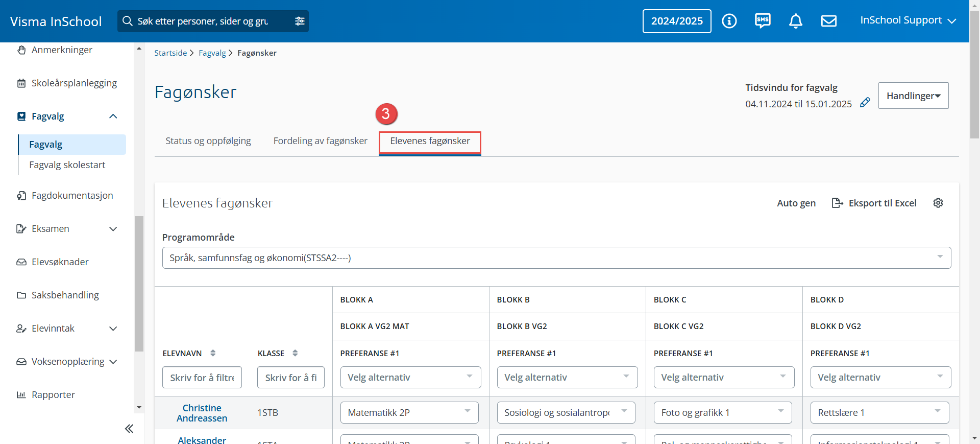
Task: Click the main search input field
Action: pyautogui.click(x=212, y=21)
